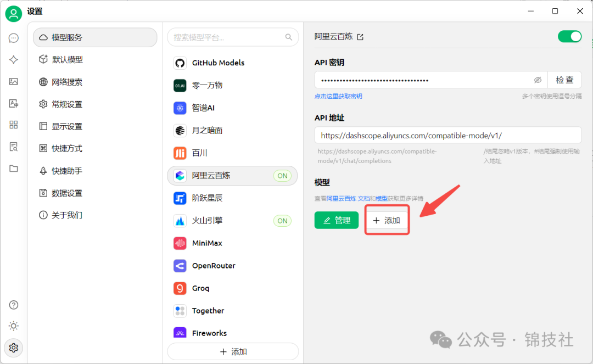This screenshot has height=364, width=593.
Task: Click the Together provider logo
Action: point(180,311)
